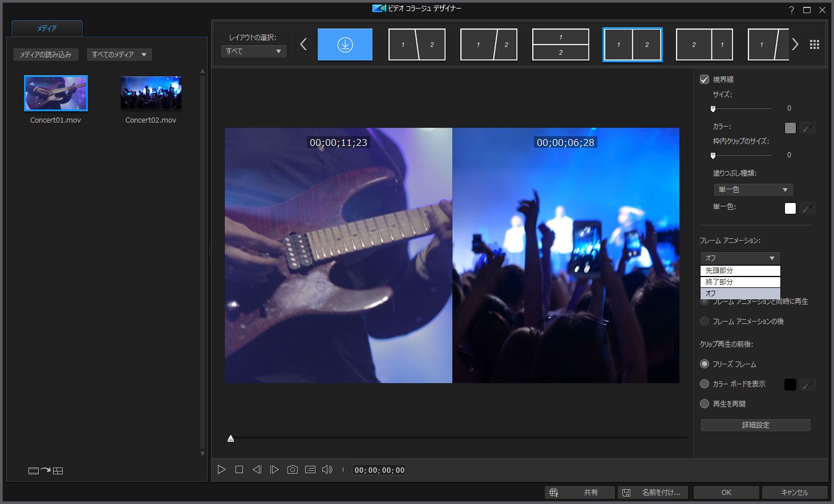Open the すべてのメディア filter dropdown

click(119, 55)
